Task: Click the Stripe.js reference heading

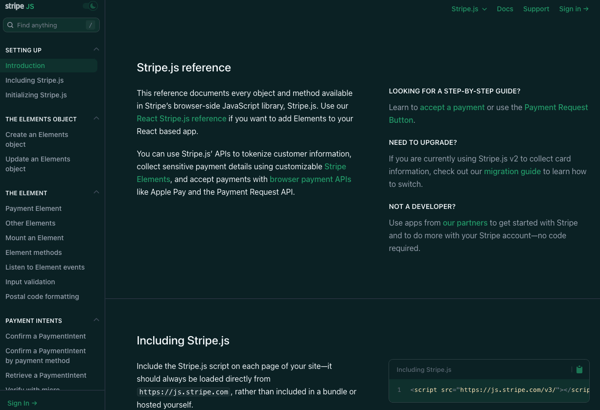Action: [184, 67]
